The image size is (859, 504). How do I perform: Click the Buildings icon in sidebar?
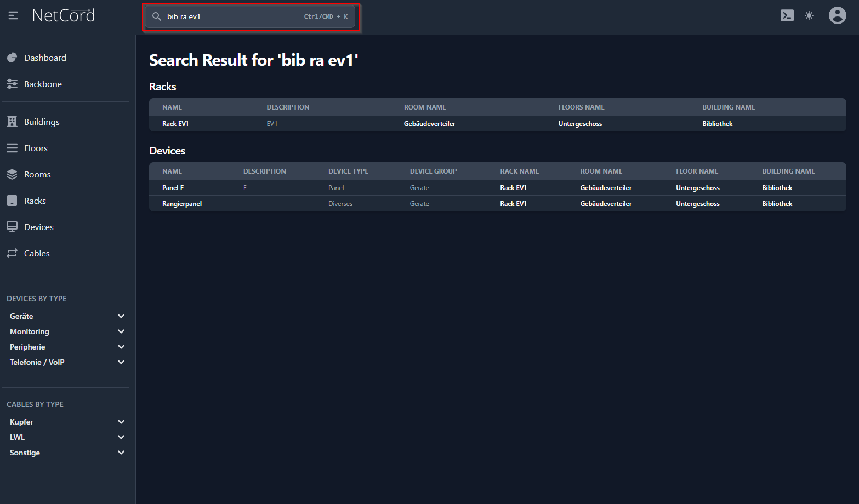[12, 122]
